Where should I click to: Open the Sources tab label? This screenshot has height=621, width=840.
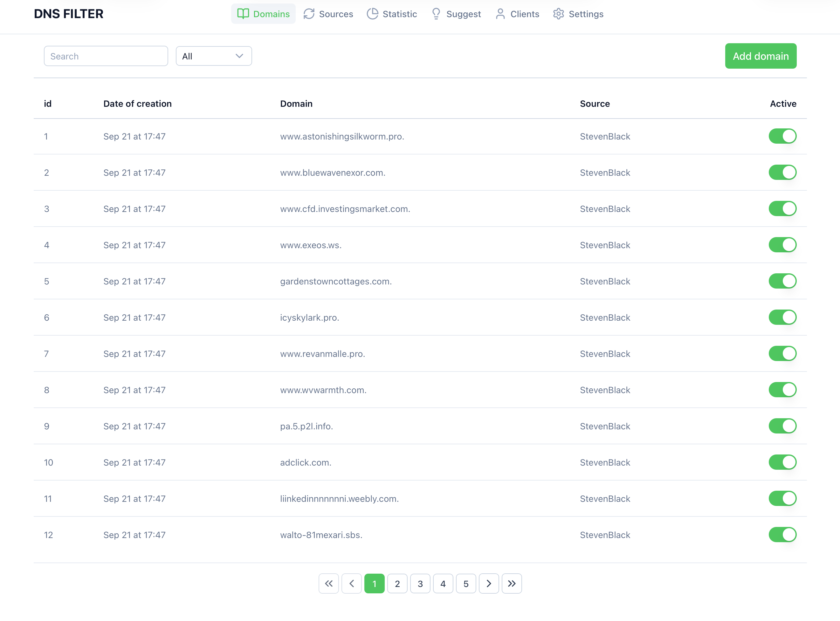336,14
